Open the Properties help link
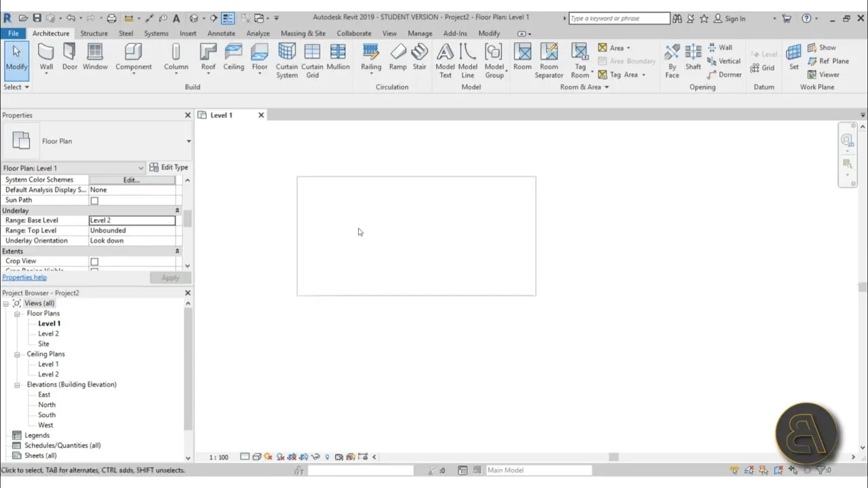The image size is (868, 488). pos(24,277)
